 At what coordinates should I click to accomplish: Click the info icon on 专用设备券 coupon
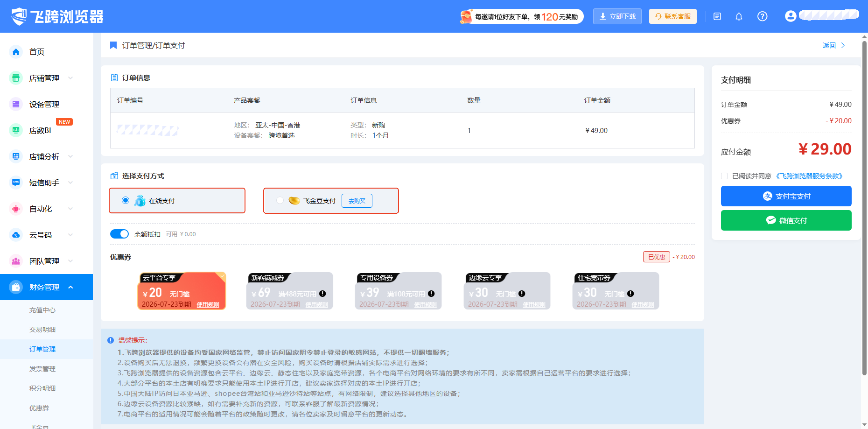pyautogui.click(x=431, y=294)
